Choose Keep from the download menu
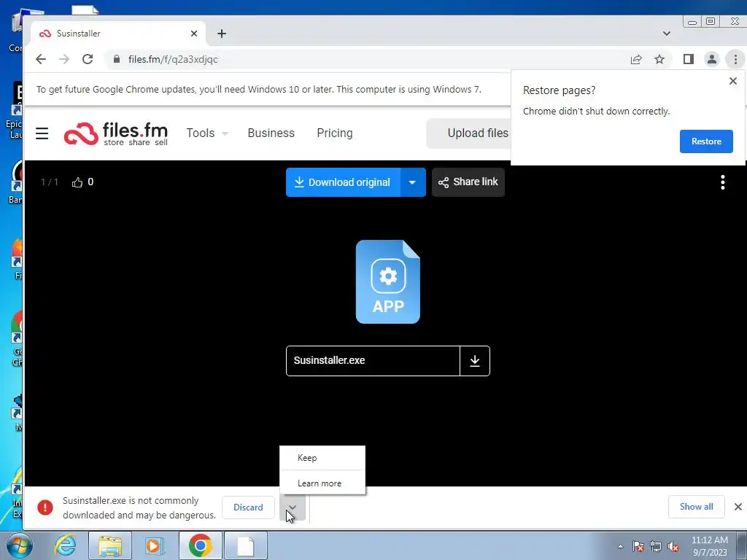 pyautogui.click(x=322, y=458)
